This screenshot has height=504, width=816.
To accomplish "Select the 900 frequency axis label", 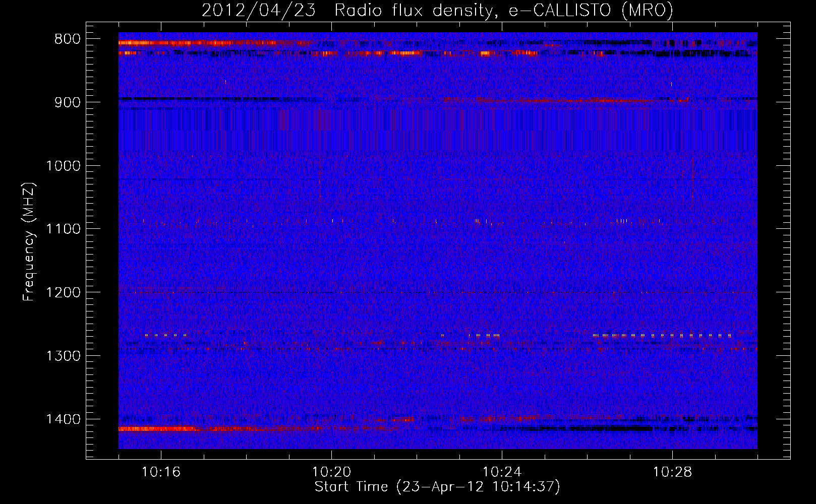I will (67, 102).
